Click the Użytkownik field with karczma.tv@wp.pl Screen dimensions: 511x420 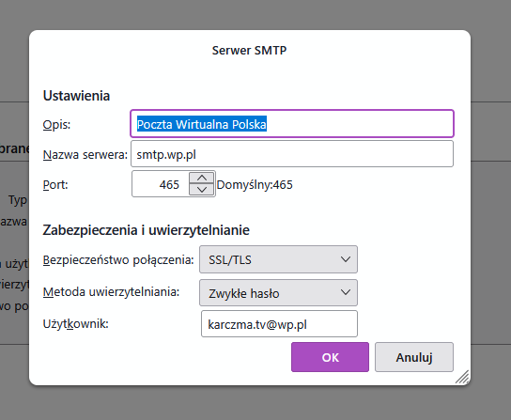tap(279, 324)
